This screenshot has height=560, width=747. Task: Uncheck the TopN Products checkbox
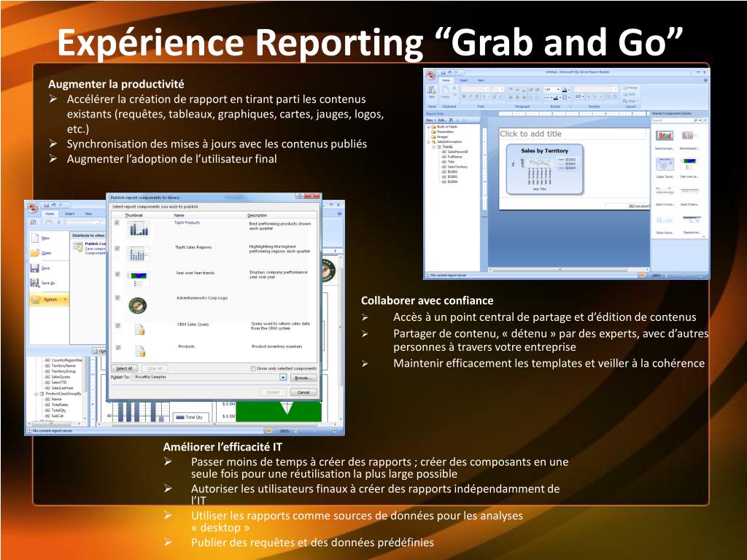[117, 222]
